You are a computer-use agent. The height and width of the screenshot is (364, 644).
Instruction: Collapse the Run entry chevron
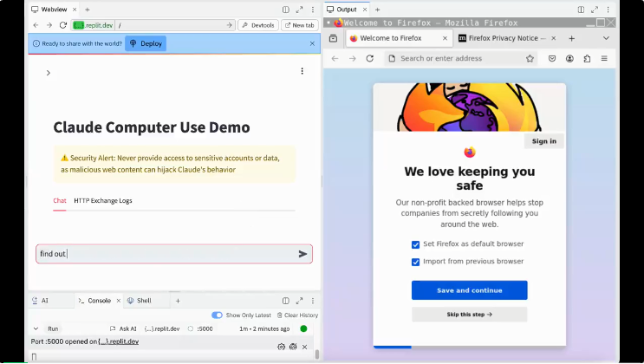(x=36, y=328)
